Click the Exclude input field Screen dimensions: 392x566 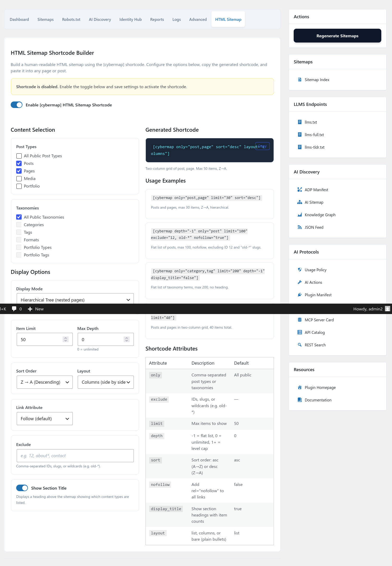(x=75, y=456)
